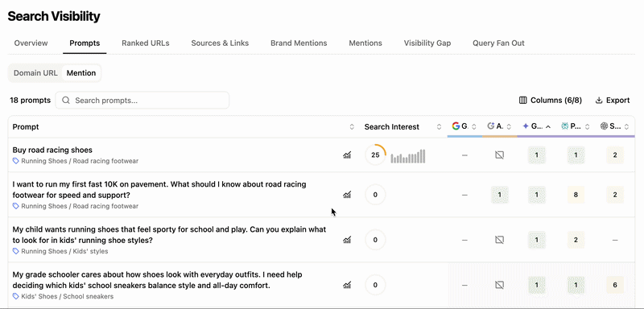Screen dimensions: 644x309
Task: Switch to Domain URL view
Action: tap(35, 73)
